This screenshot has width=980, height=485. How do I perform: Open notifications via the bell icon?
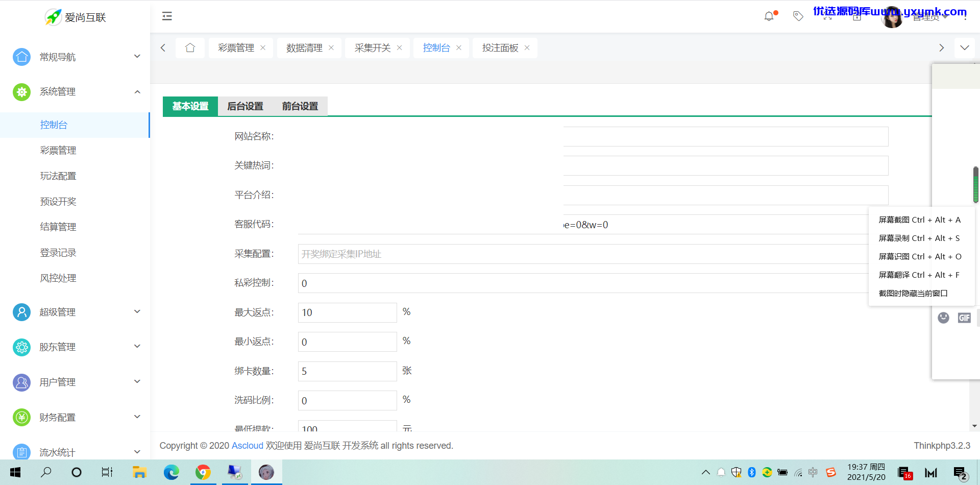(x=769, y=16)
